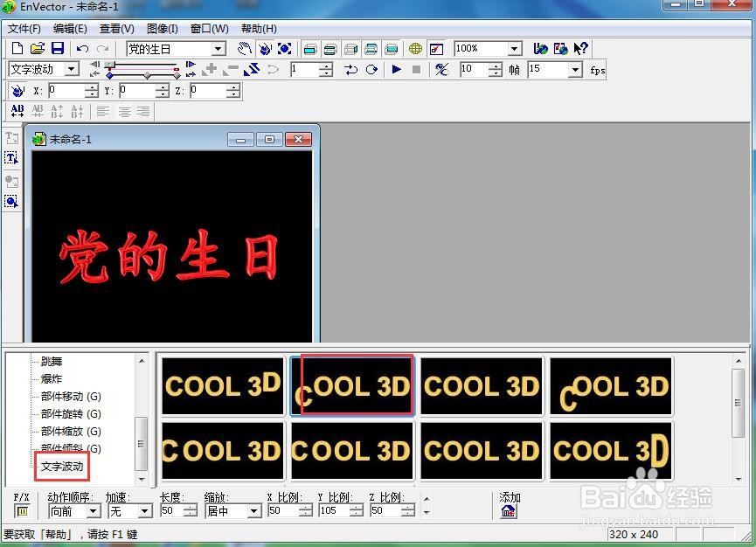Click the align center text icon

124,112
